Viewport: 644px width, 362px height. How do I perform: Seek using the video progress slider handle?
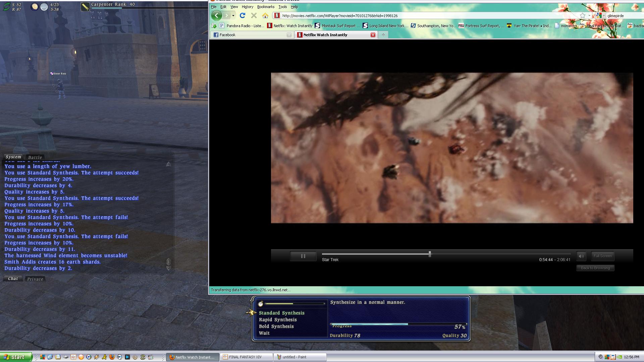click(430, 254)
